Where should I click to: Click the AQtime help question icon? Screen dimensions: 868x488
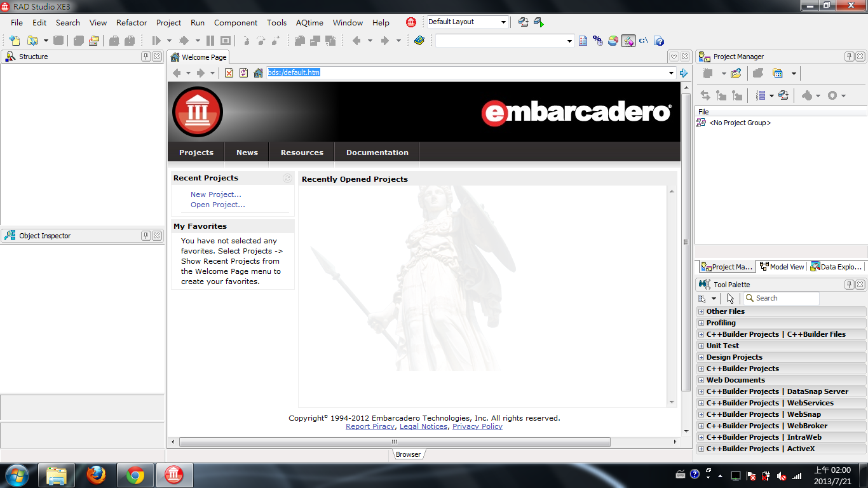[659, 41]
